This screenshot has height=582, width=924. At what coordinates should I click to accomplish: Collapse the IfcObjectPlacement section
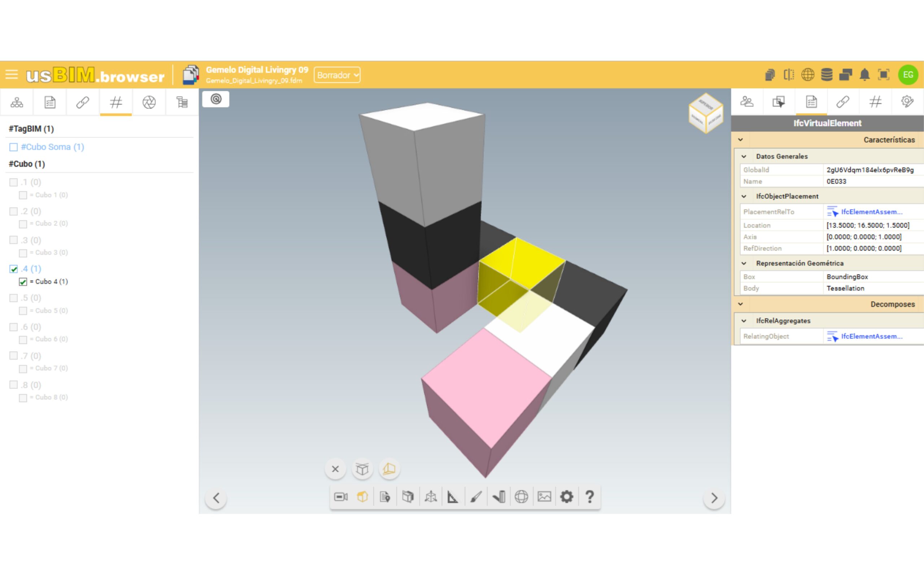click(744, 196)
